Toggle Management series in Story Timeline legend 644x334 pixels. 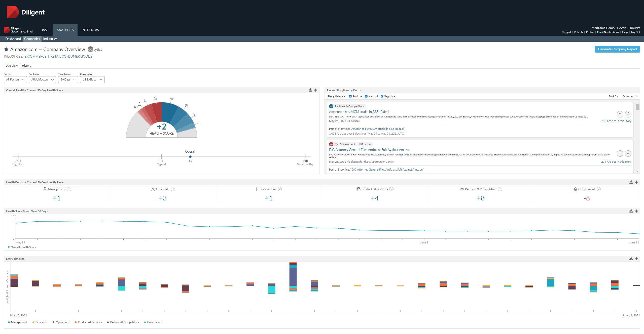(x=17, y=322)
